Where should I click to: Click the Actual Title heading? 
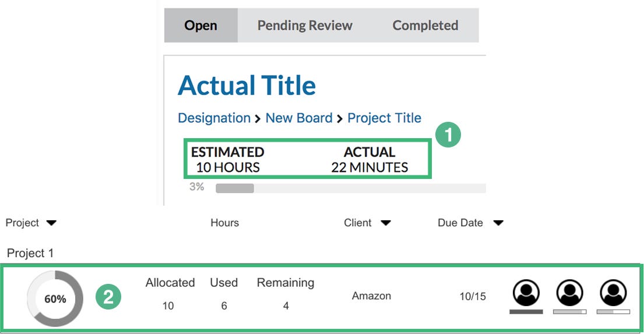[247, 86]
